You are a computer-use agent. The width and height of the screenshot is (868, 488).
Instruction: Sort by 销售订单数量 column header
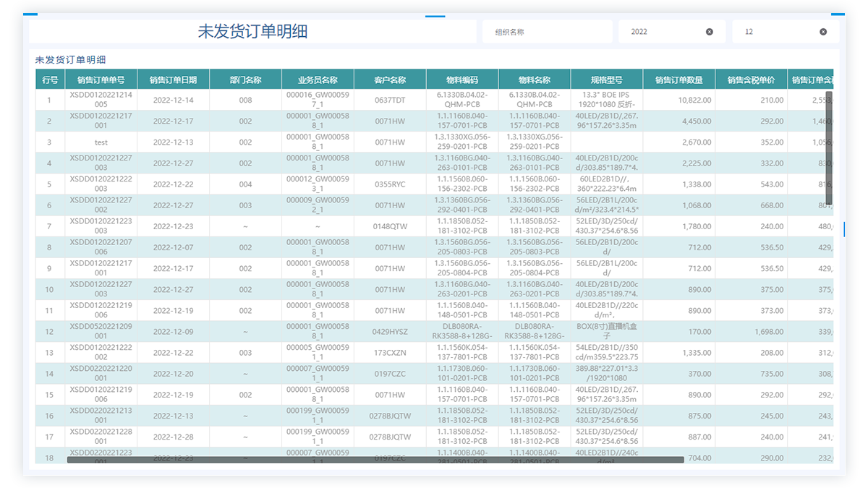click(x=678, y=80)
